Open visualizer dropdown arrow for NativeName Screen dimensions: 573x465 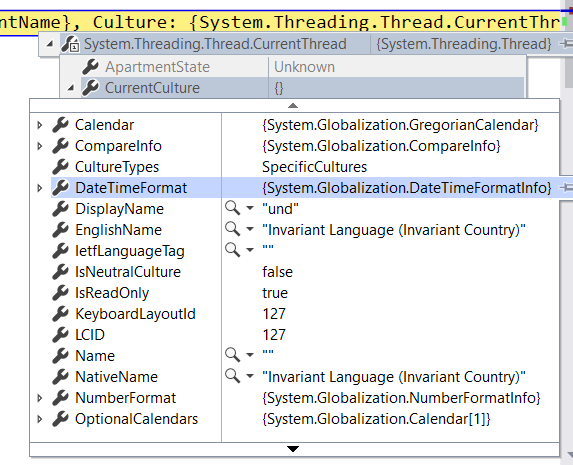coord(250,376)
